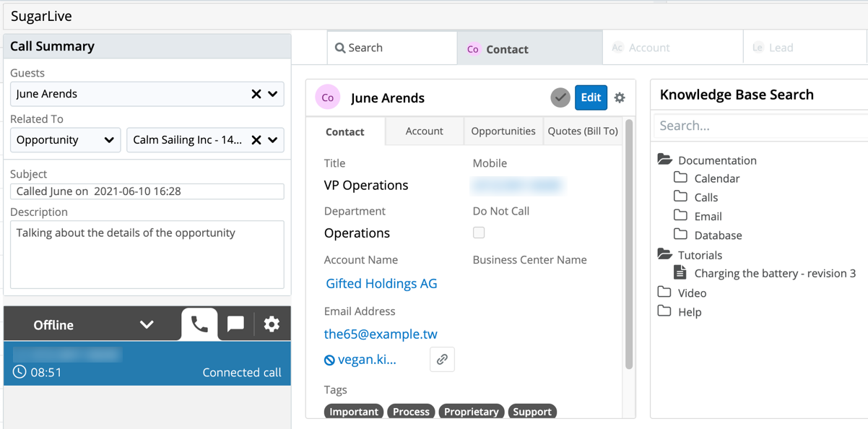
Task: Click the Important tag
Action: pos(354,412)
